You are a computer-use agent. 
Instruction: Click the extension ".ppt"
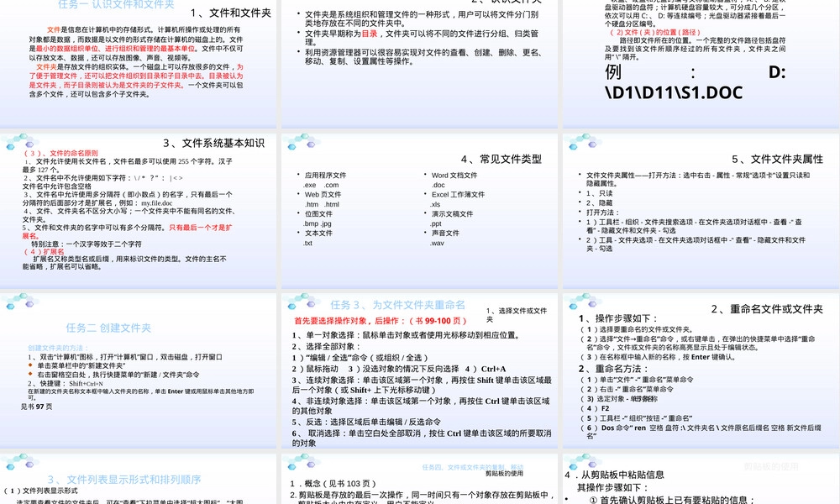click(435, 223)
